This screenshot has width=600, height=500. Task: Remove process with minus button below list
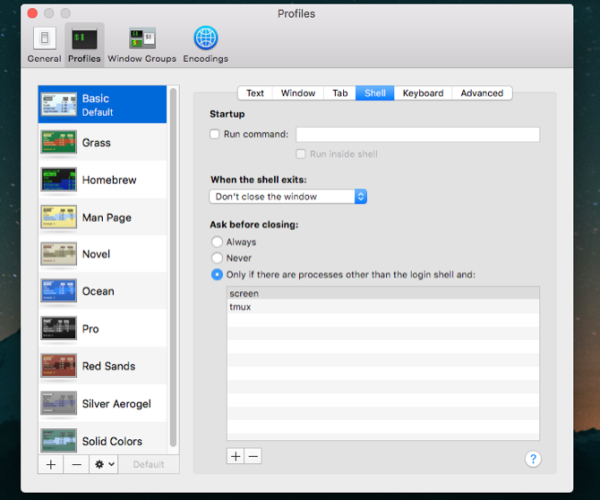pyautogui.click(x=253, y=456)
